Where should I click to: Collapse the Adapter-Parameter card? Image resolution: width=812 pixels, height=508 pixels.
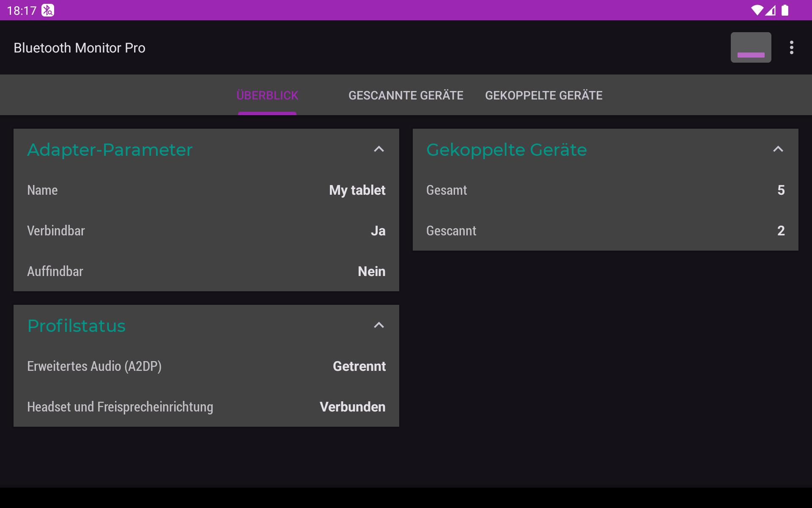tap(379, 149)
